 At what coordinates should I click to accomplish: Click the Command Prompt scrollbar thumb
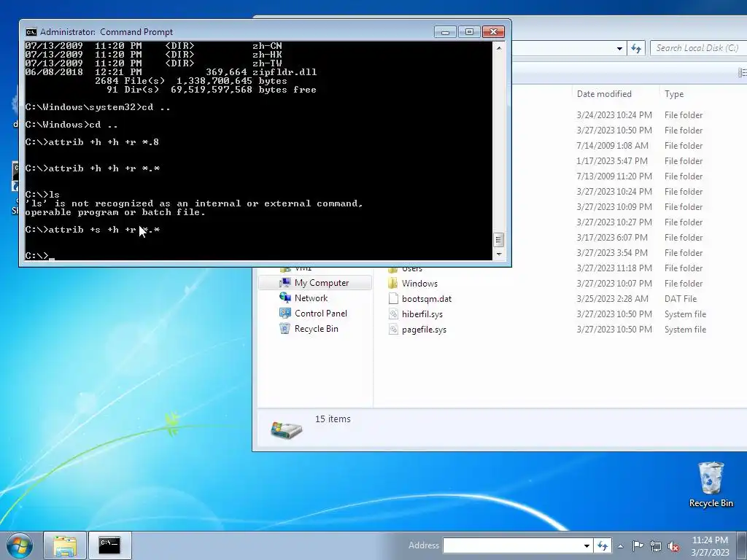click(499, 239)
